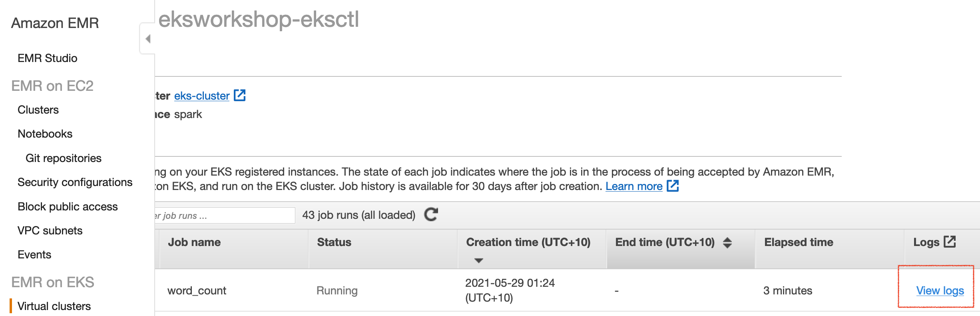Collapse the sidebar with the arrow icon

[x=148, y=39]
